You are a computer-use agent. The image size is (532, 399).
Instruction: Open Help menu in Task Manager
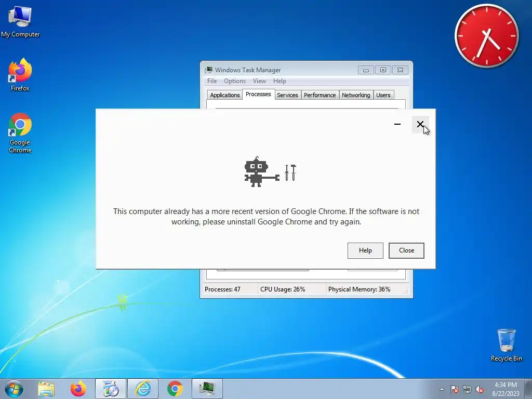click(280, 81)
